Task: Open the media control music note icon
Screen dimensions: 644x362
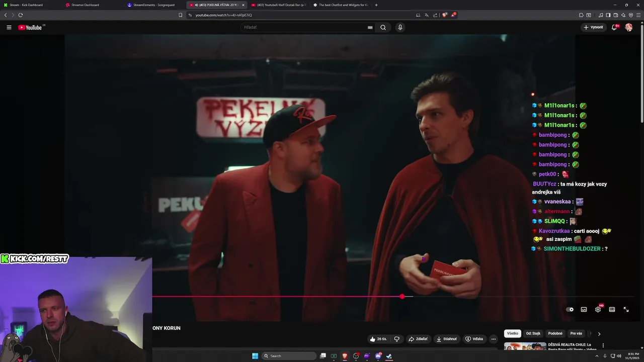Action: (601, 15)
